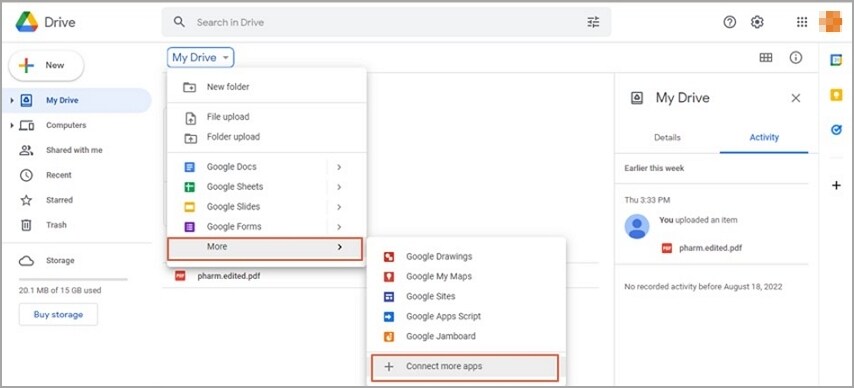Click the Google Sites icon
The image size is (854, 388).
point(389,297)
